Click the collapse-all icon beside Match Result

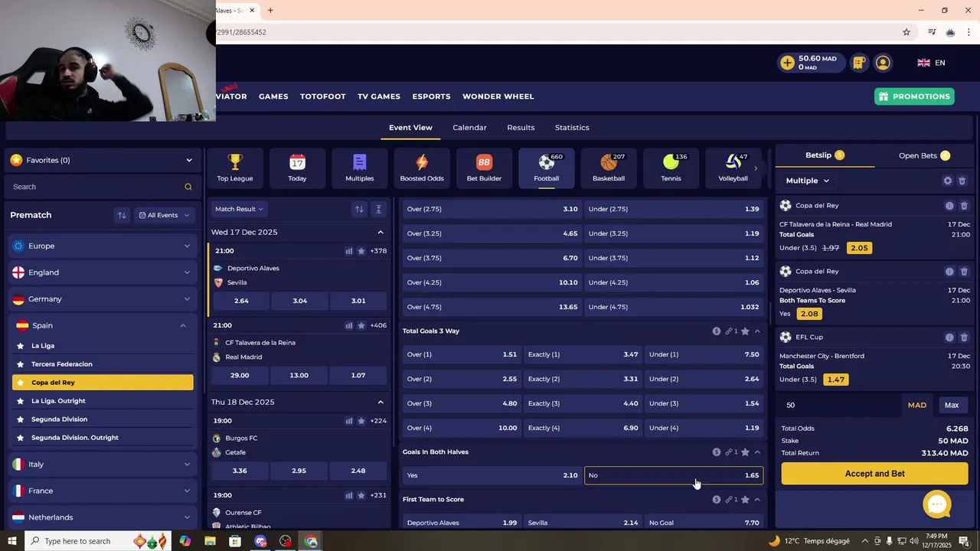pyautogui.click(x=378, y=209)
